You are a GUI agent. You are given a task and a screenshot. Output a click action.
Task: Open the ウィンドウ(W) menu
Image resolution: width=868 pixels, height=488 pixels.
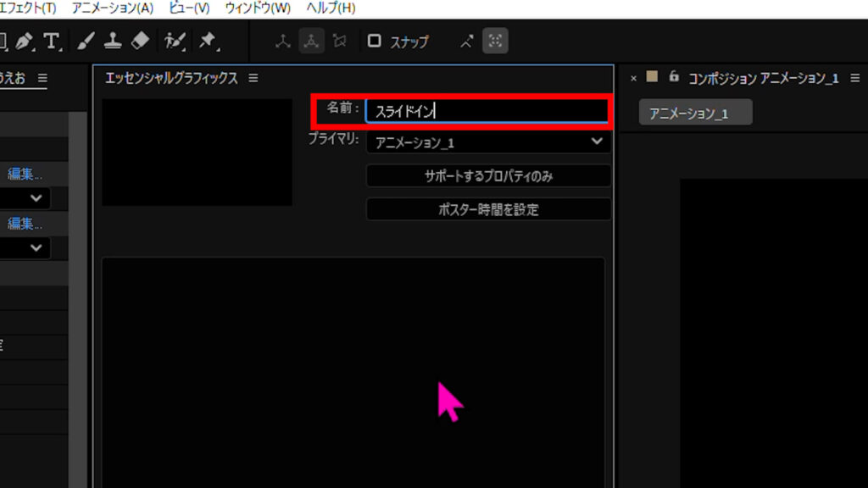click(258, 8)
